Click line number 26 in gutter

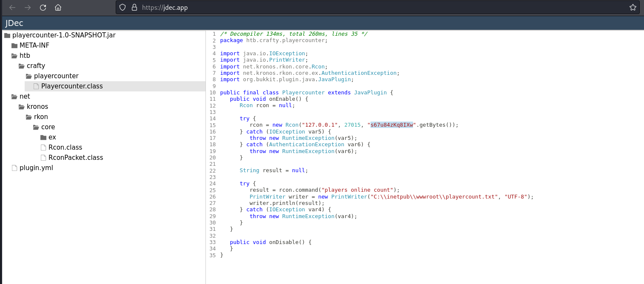pyautogui.click(x=213, y=196)
